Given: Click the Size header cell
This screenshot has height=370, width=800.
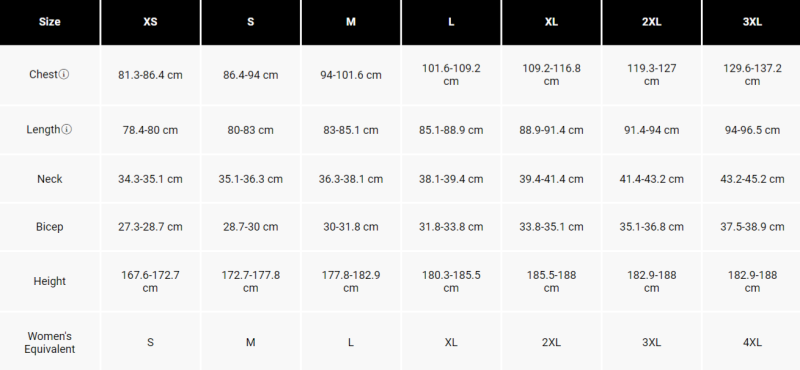Looking at the screenshot, I should point(49,22).
